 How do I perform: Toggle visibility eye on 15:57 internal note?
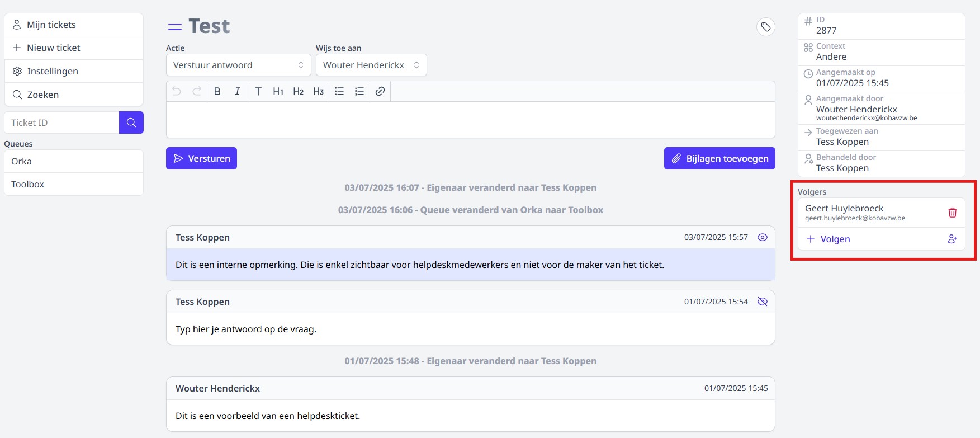pos(762,237)
